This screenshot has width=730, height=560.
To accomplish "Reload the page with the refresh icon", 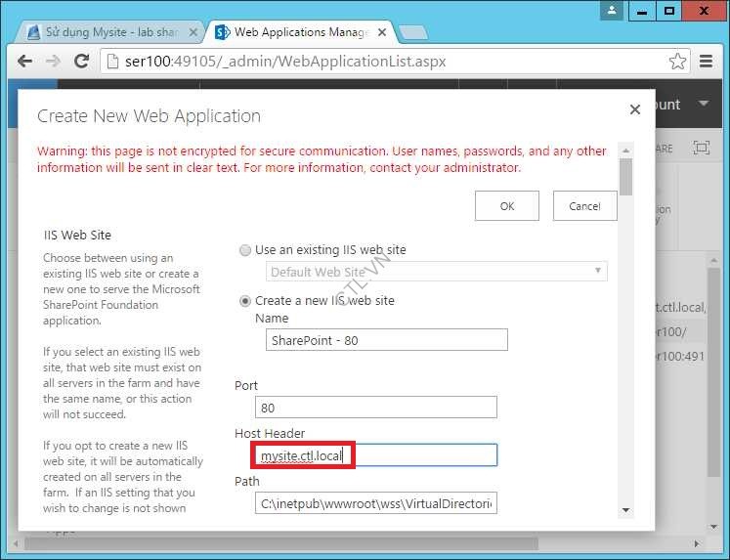I will (x=81, y=61).
